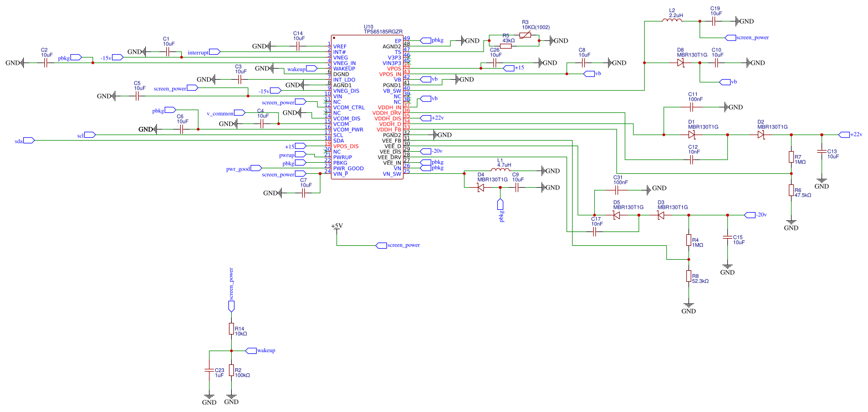Screen dimensions: 868x412
Task: Select the TPS65185RGZR part name text
Action: click(x=383, y=32)
